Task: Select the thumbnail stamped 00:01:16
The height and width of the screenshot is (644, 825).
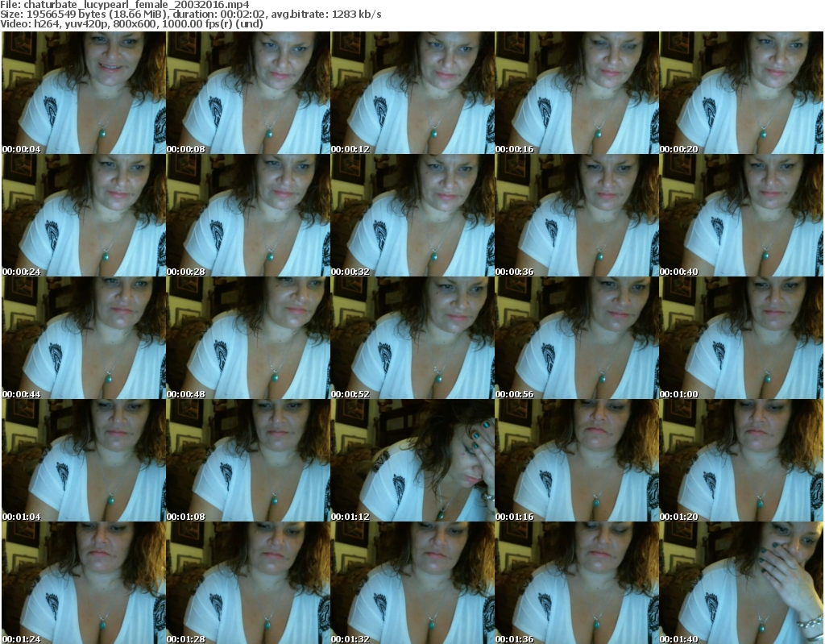Action: pos(577,460)
